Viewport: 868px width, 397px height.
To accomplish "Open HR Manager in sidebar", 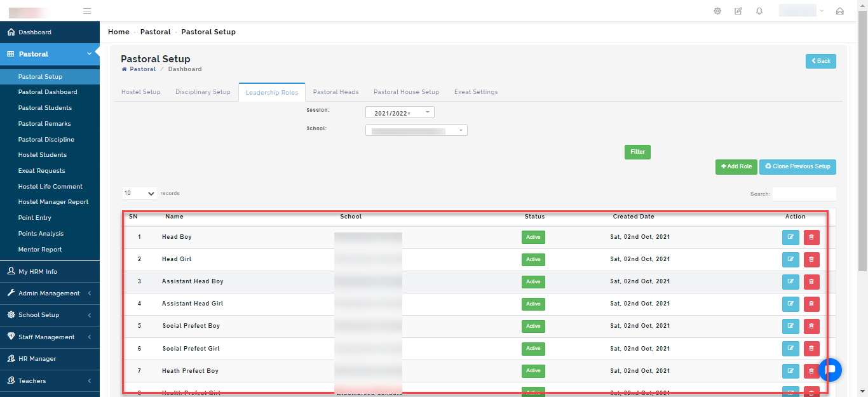I will (50, 359).
